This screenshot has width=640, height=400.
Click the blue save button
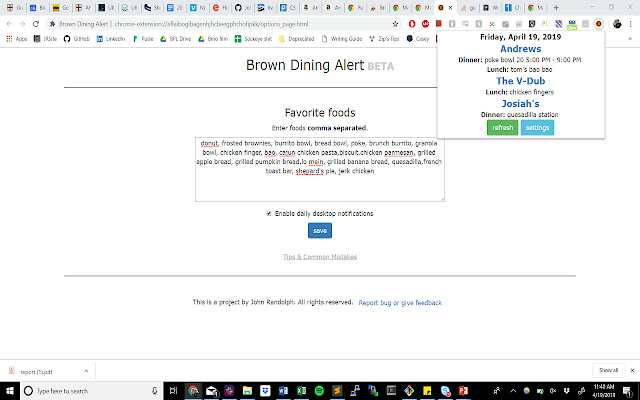320,231
